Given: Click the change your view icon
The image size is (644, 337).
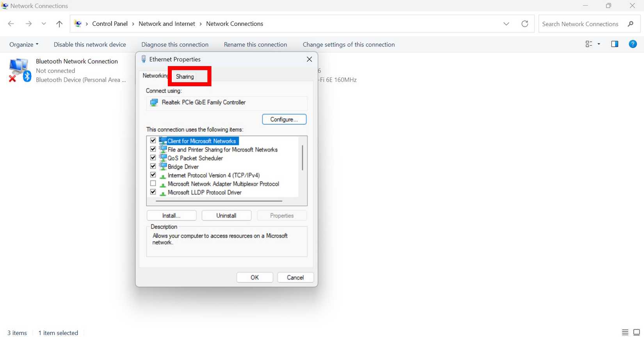Looking at the screenshot, I should pyautogui.click(x=589, y=44).
